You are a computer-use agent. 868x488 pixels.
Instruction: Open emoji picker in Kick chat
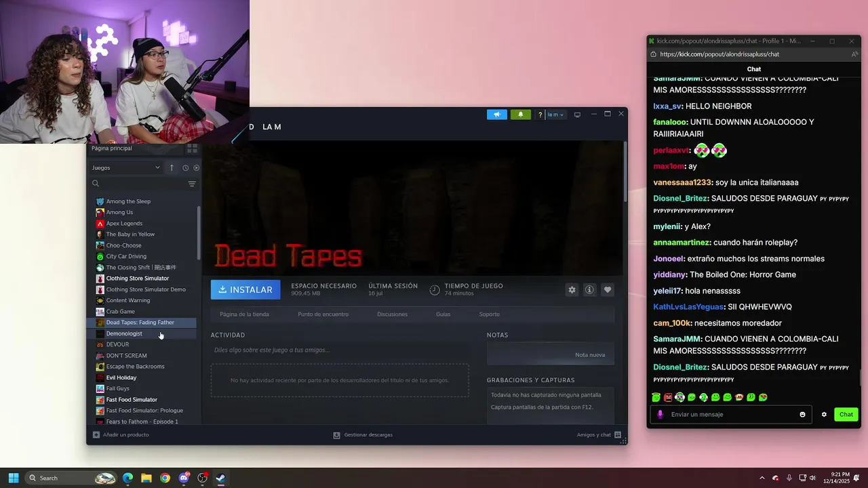click(x=802, y=414)
